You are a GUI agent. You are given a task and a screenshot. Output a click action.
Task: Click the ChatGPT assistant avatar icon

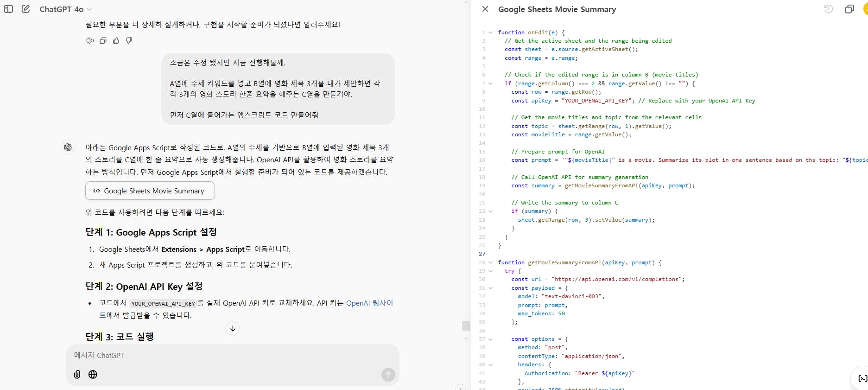coord(68,147)
